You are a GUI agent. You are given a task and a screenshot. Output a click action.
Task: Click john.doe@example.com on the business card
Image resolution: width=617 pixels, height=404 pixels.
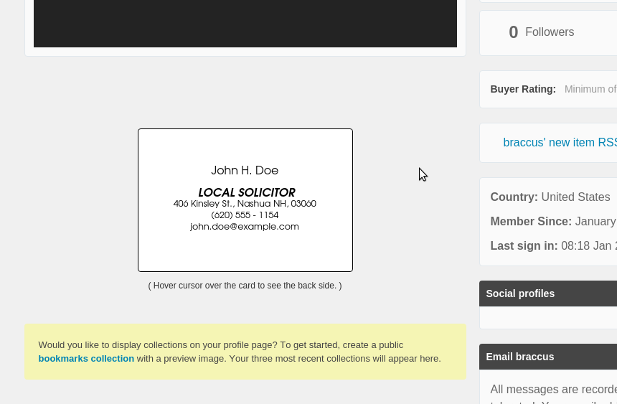pyautogui.click(x=245, y=226)
